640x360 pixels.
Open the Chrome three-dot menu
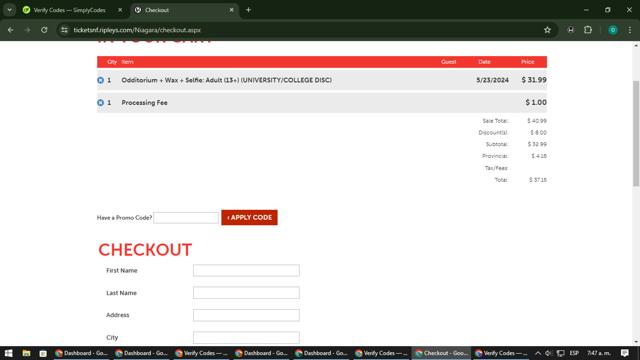click(x=630, y=30)
